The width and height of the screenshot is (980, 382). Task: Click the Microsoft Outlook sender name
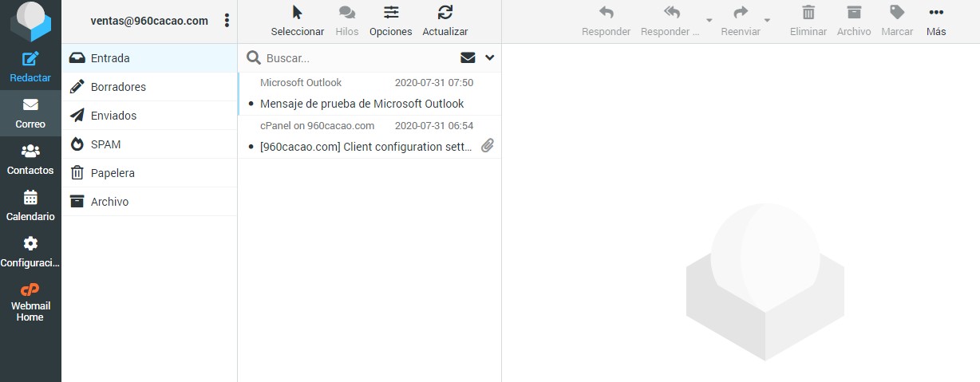(301, 82)
